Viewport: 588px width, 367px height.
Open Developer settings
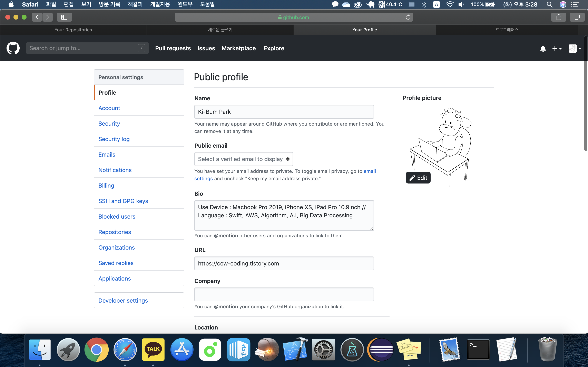[x=123, y=301]
